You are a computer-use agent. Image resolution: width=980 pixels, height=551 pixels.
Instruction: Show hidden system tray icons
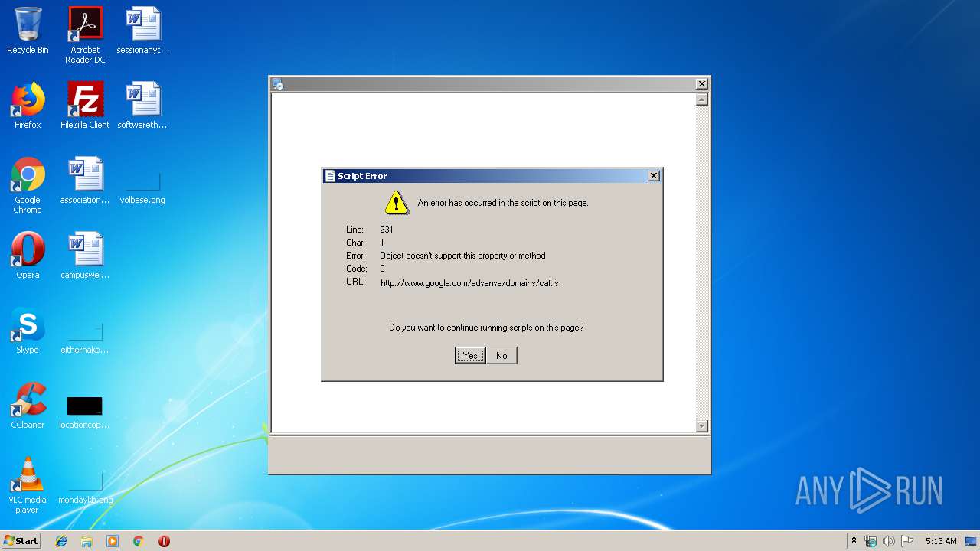point(854,541)
